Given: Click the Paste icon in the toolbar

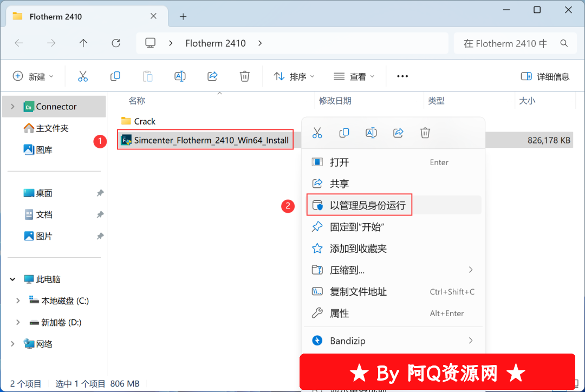Looking at the screenshot, I should pyautogui.click(x=148, y=76).
